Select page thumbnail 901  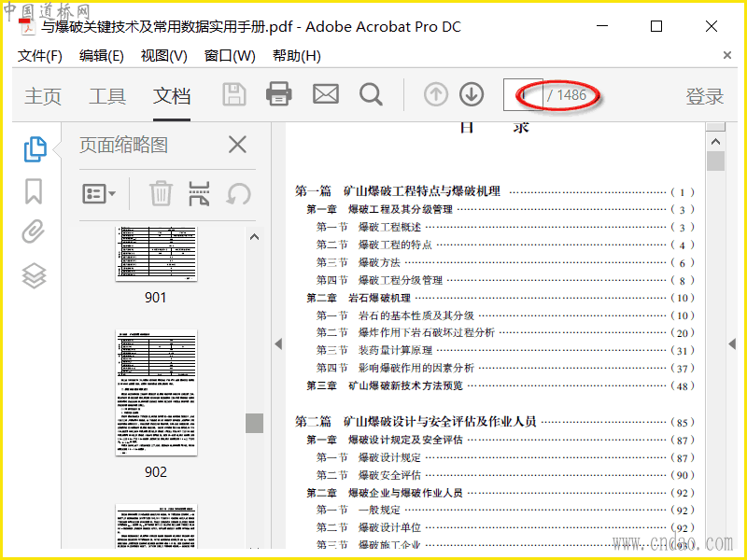156,254
